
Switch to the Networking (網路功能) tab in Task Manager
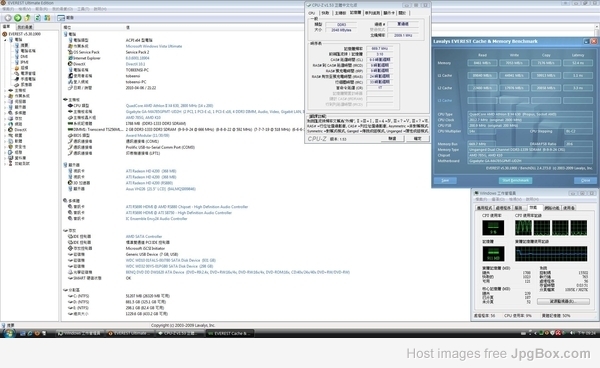point(552,208)
